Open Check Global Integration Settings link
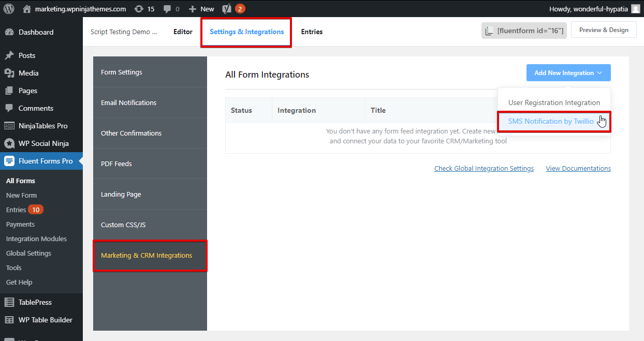Viewport: 644px width, 341px height. 484,168
